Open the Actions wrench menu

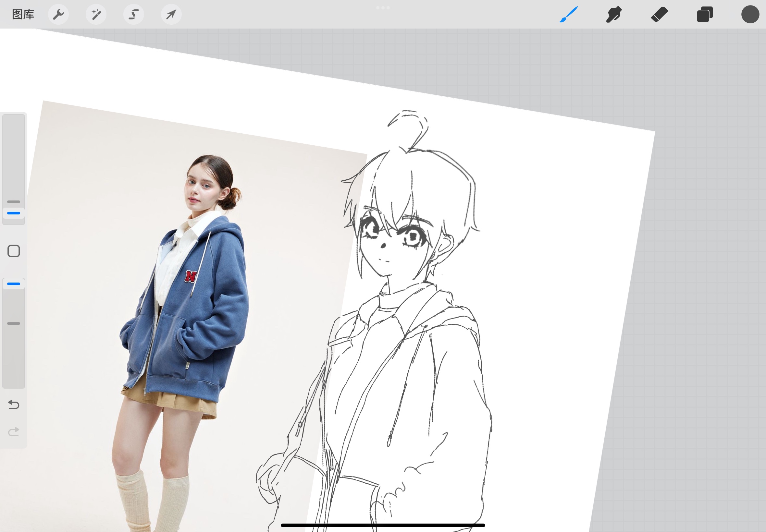58,14
